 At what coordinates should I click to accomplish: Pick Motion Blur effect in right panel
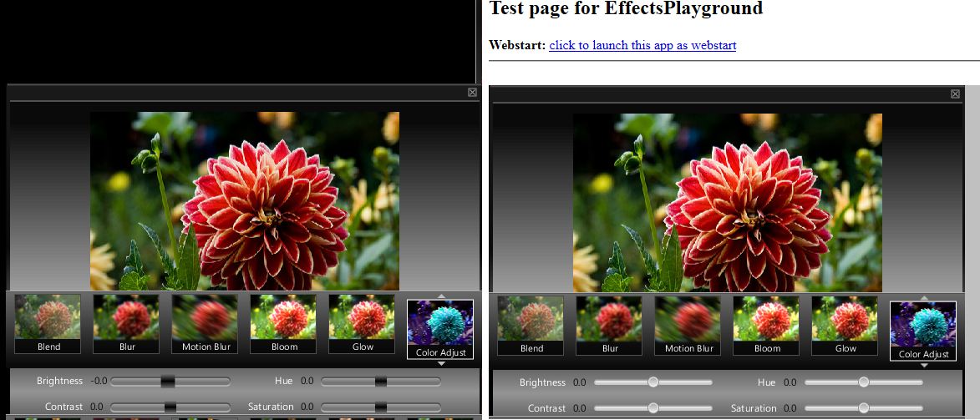point(688,324)
